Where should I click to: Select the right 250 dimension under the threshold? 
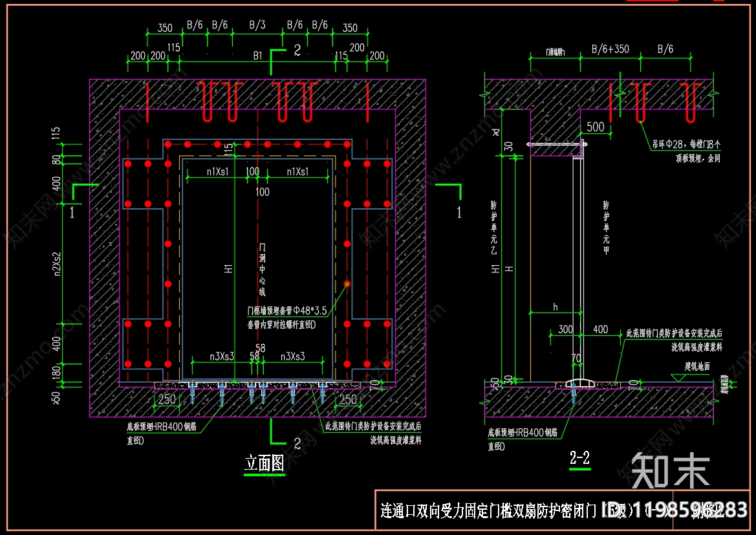[348, 399]
